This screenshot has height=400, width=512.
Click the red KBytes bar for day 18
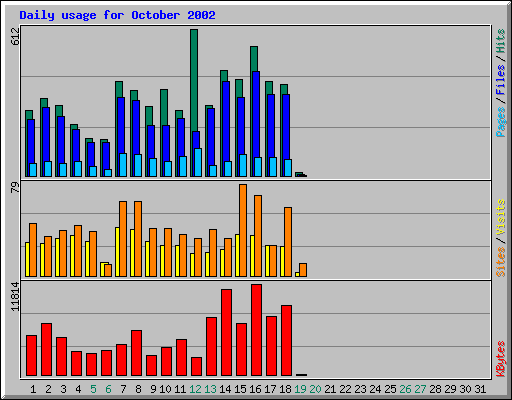(x=286, y=341)
